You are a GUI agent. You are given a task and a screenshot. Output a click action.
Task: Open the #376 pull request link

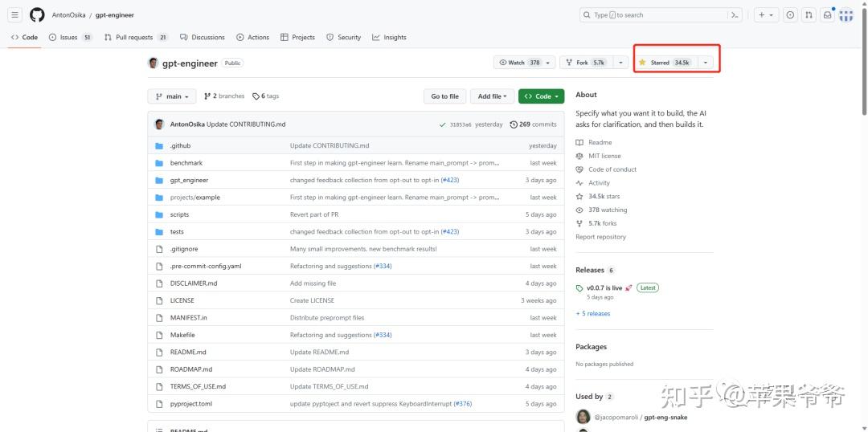pos(463,404)
